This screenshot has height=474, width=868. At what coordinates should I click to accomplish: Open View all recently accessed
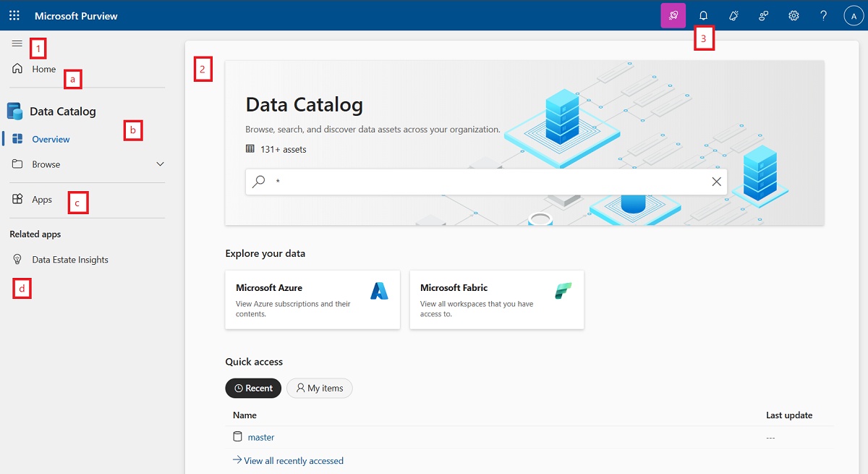coord(293,460)
